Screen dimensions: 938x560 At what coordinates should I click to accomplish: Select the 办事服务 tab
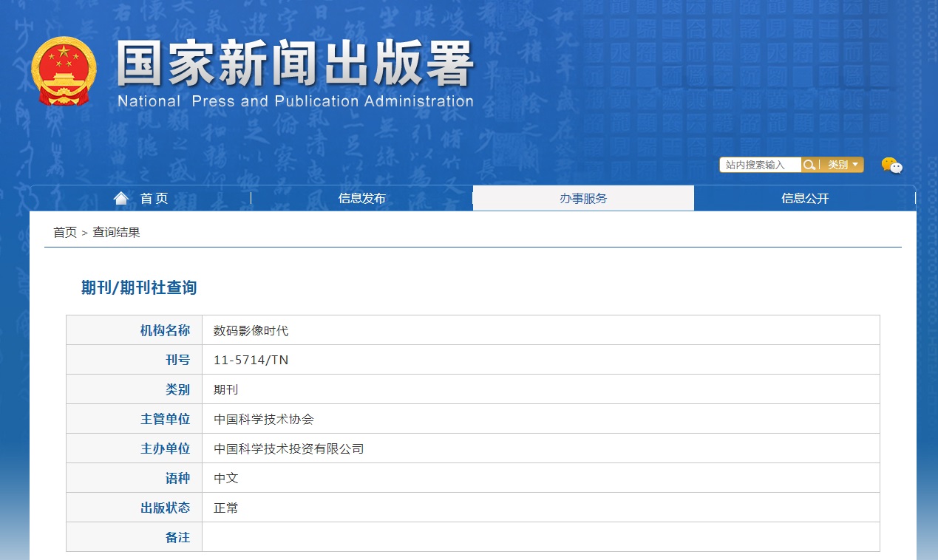tap(583, 198)
